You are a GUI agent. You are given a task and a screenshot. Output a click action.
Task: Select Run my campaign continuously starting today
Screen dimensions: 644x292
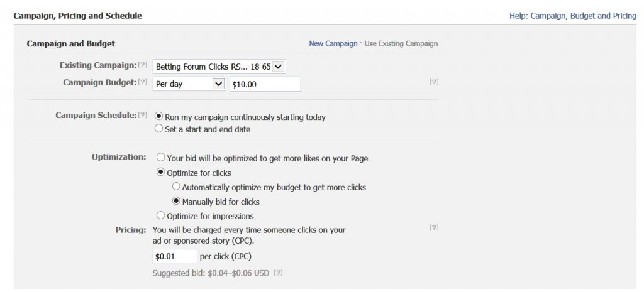[x=159, y=116]
